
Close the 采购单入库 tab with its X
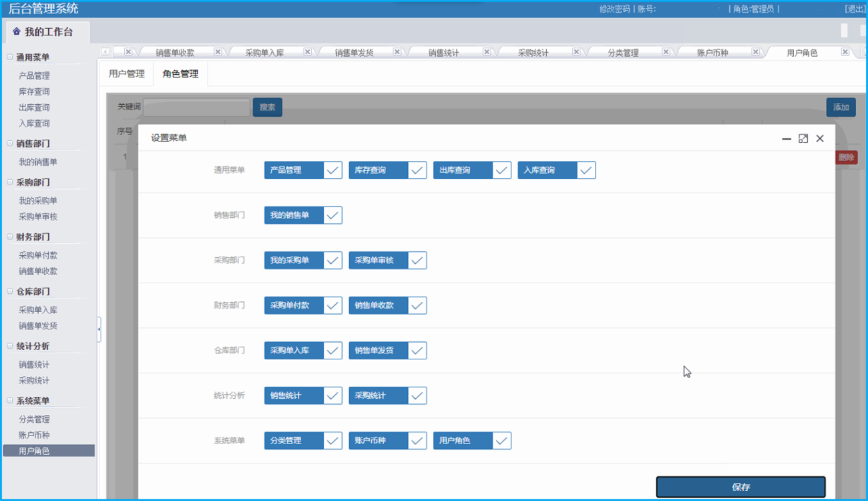click(x=307, y=52)
